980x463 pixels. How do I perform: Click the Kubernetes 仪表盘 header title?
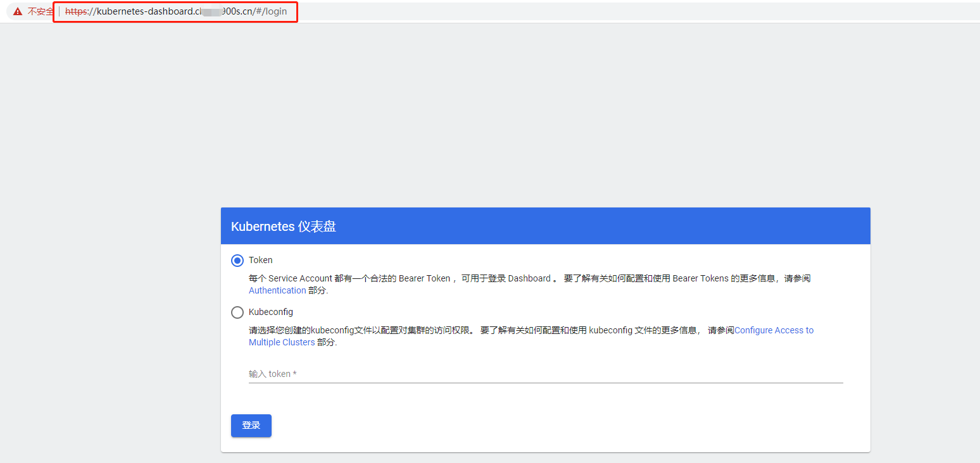(283, 226)
